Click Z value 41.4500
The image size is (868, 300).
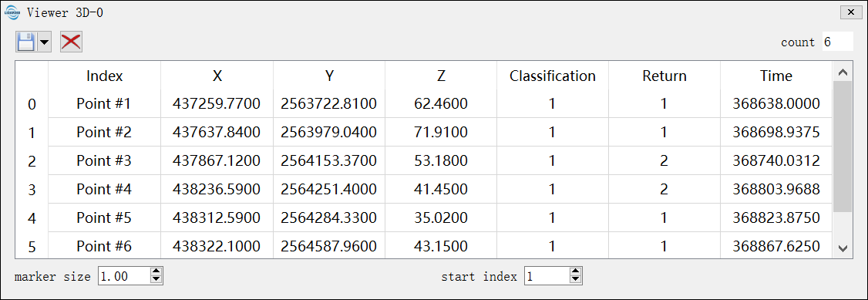[441, 190]
